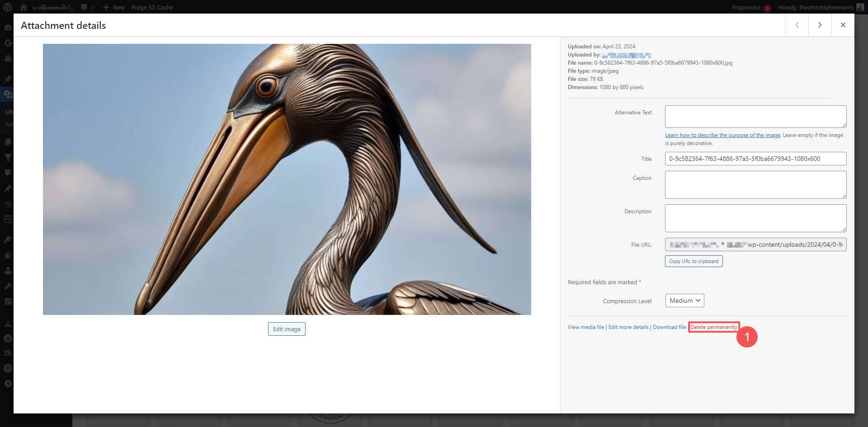
Task: Collapse the admin sidebar via bottom arrow icon
Action: [x=8, y=383]
